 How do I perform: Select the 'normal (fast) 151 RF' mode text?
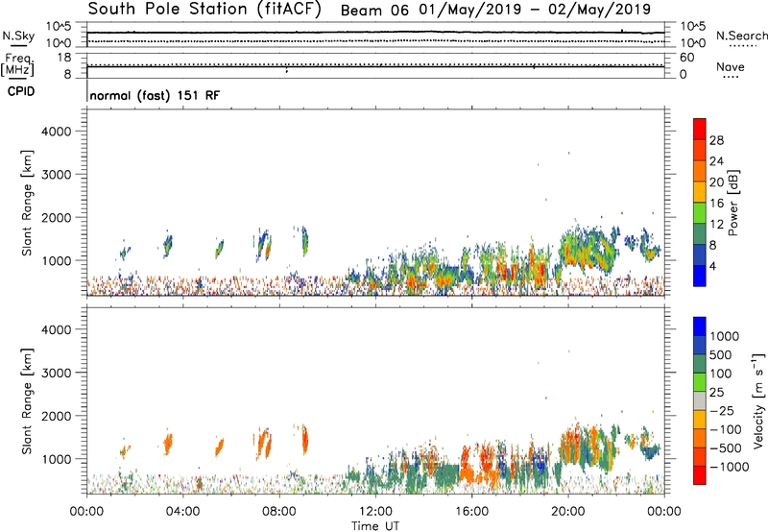click(x=155, y=95)
